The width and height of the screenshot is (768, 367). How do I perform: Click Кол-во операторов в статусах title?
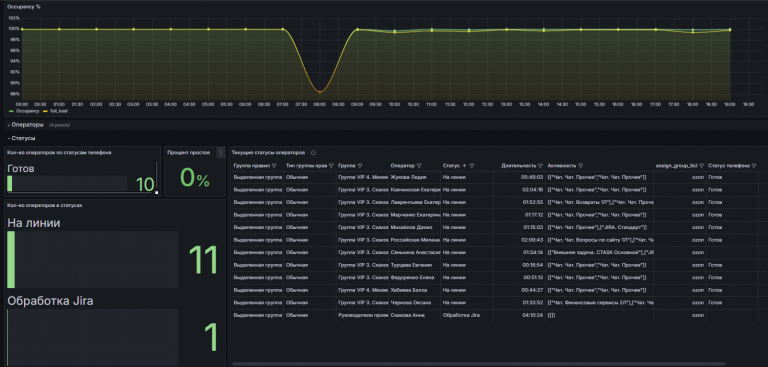45,205
